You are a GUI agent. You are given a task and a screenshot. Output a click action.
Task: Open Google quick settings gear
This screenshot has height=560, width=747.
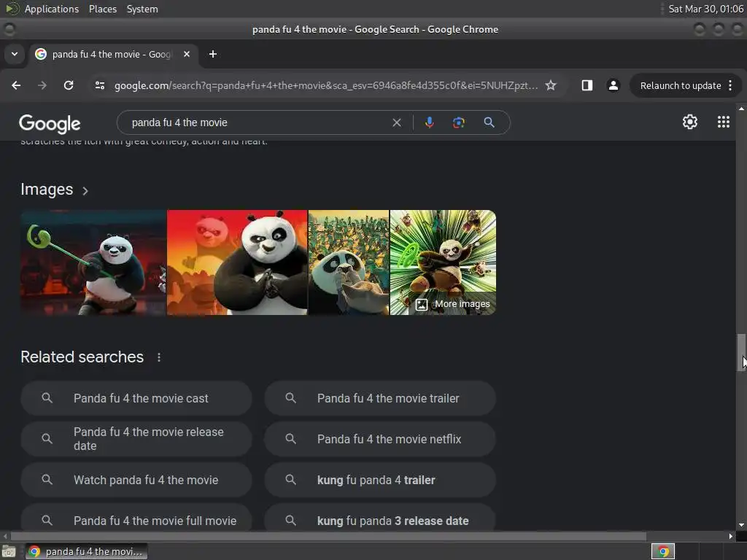tap(690, 122)
